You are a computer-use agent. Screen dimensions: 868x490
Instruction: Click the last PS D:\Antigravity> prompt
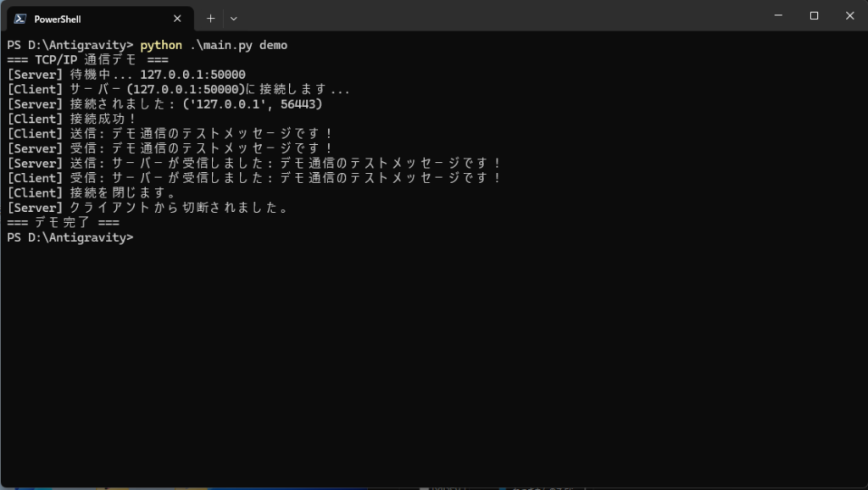[70, 237]
